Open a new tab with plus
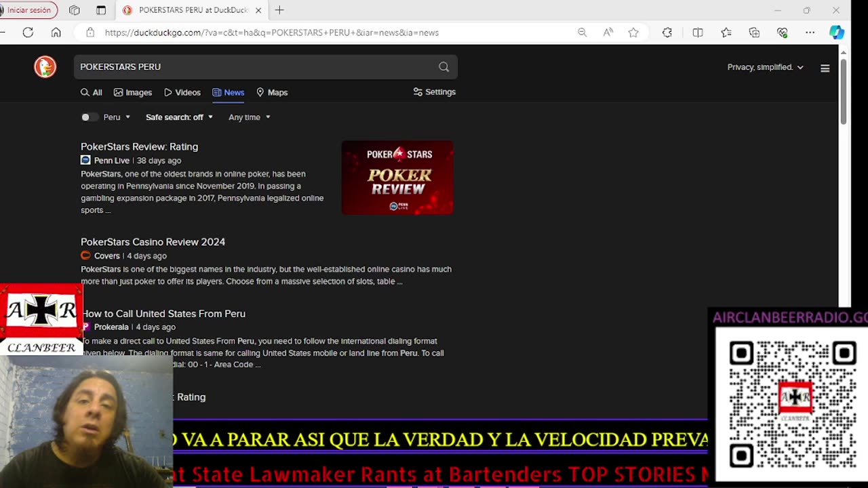This screenshot has height=488, width=868. 279,10
